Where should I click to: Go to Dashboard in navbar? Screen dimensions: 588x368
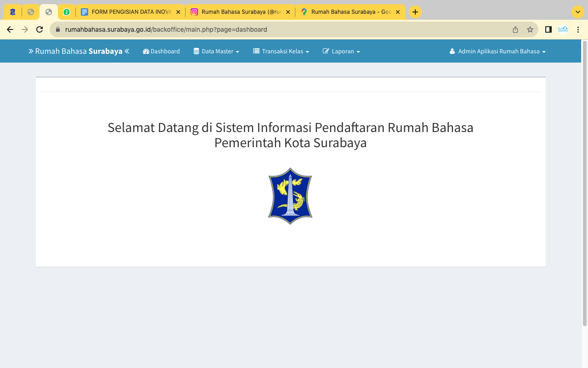click(x=161, y=52)
